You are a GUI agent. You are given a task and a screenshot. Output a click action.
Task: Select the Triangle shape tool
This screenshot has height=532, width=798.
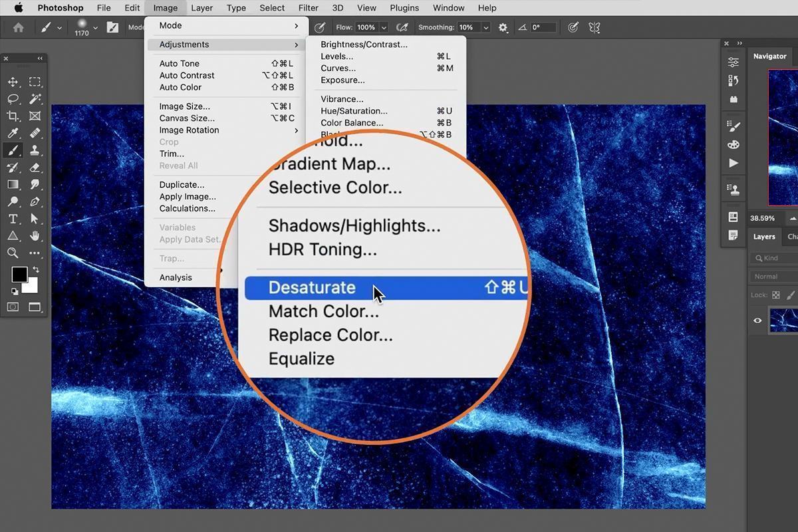13,236
